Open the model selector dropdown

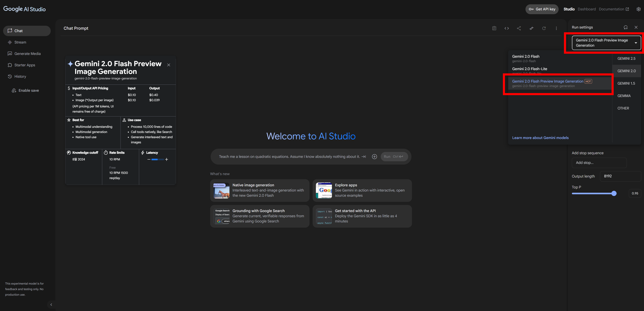coord(606,43)
